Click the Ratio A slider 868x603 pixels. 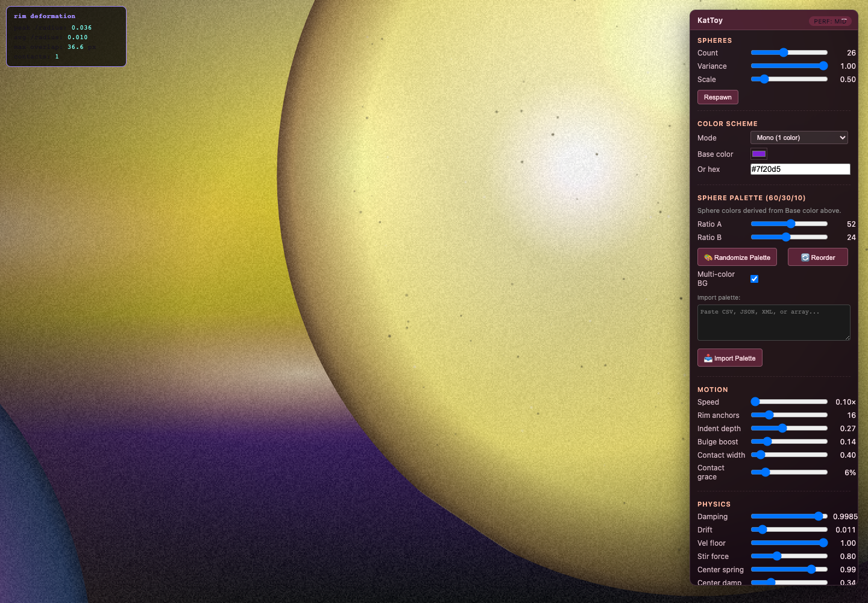pyautogui.click(x=789, y=224)
